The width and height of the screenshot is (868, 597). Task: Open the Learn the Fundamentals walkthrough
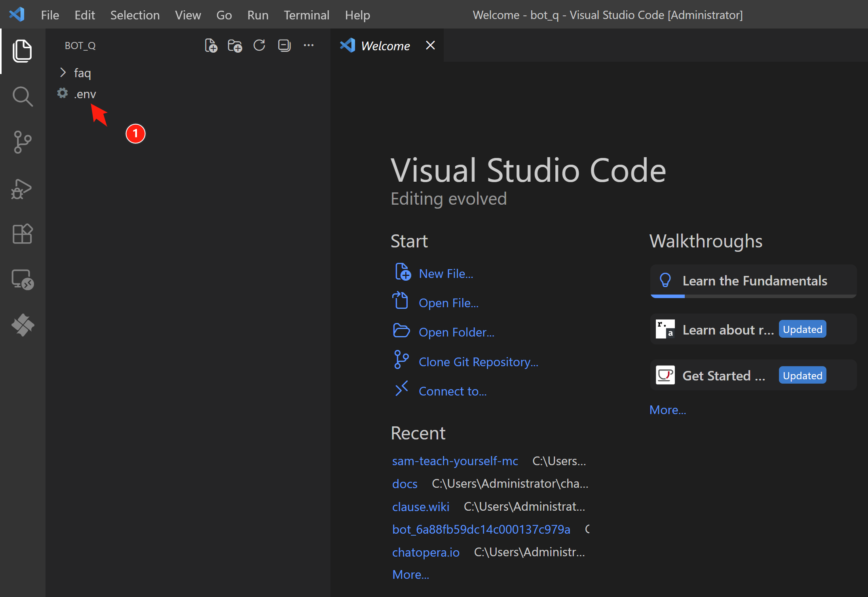pos(753,281)
